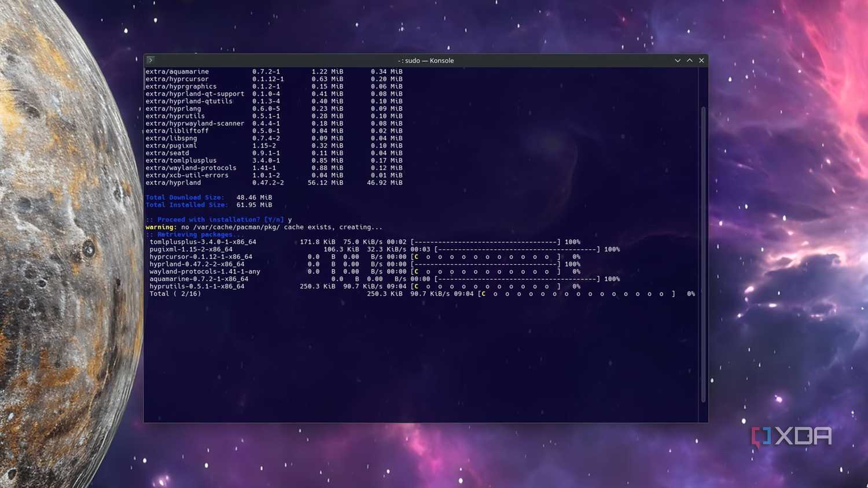Select the extra/aquamarine package row
The width and height of the screenshot is (868, 488).
(x=274, y=72)
